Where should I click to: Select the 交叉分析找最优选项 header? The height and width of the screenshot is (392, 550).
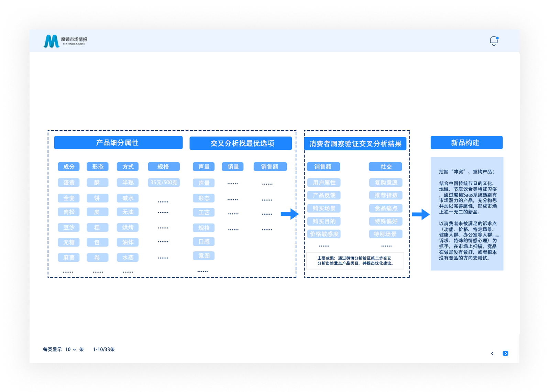point(241,143)
